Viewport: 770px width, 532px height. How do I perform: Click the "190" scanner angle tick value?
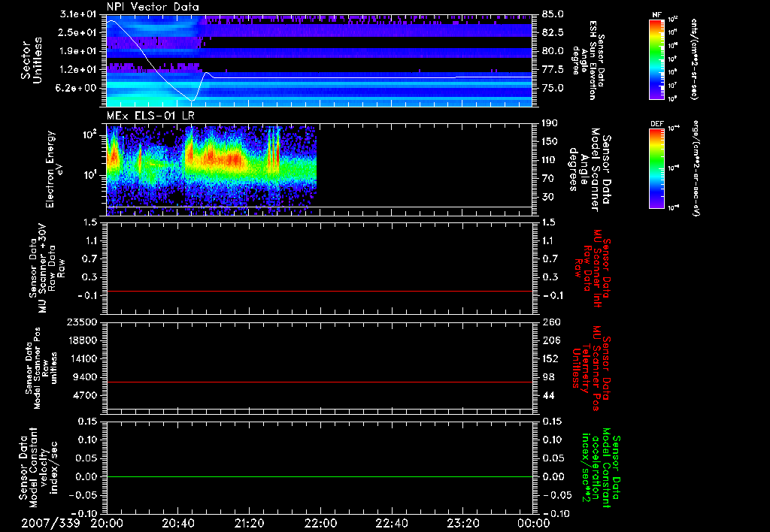550,123
